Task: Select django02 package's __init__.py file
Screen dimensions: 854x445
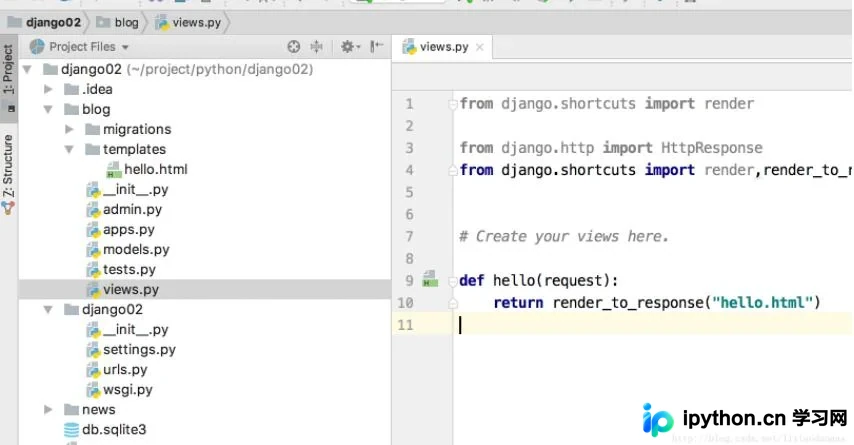Action: point(136,330)
